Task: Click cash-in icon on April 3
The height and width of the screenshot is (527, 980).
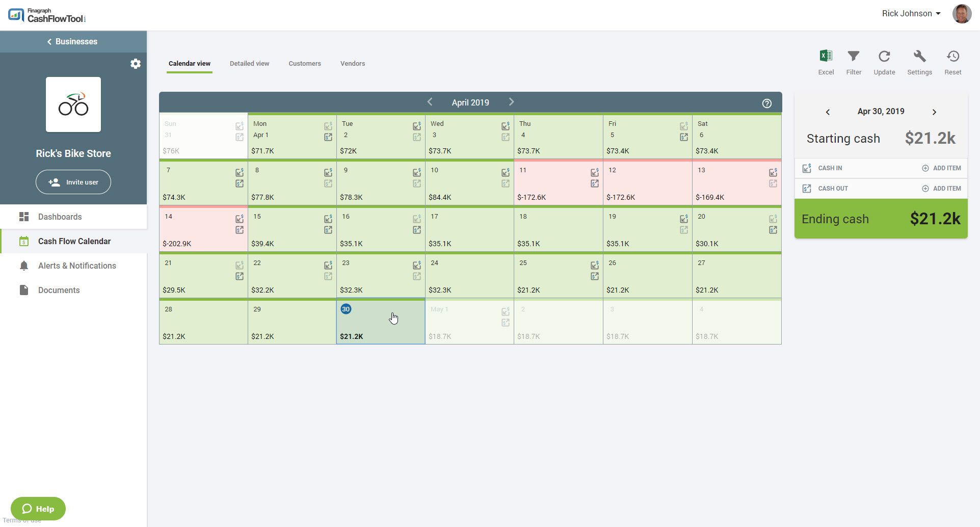Action: coord(506,126)
